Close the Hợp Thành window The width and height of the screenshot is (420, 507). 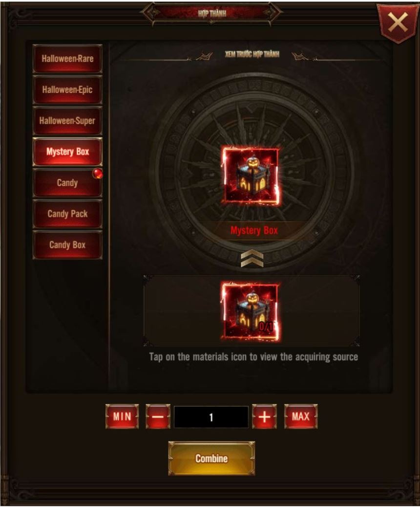pos(398,22)
